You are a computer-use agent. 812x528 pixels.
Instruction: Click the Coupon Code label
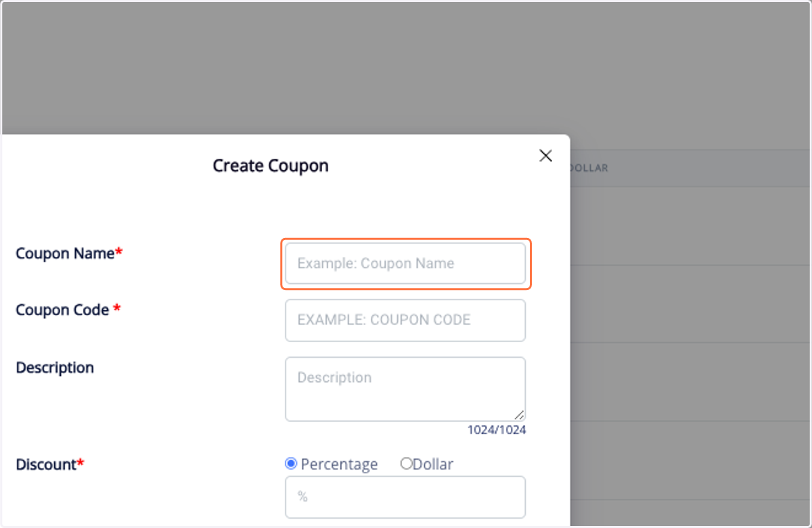[68, 310]
